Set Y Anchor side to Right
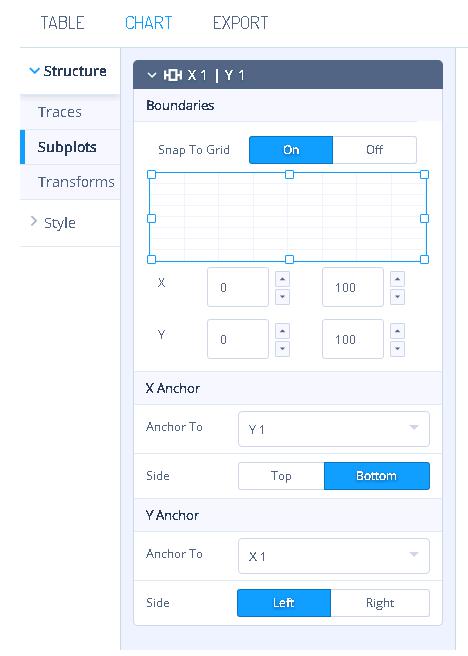The image size is (468, 656). coord(380,603)
